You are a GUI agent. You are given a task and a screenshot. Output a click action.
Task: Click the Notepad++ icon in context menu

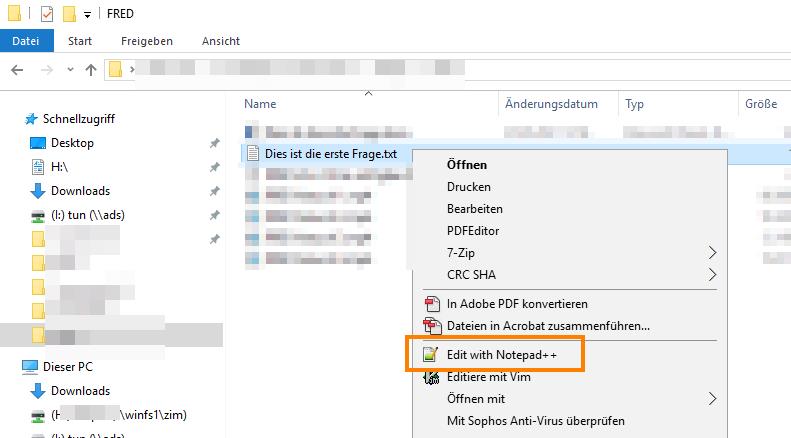(x=430, y=355)
